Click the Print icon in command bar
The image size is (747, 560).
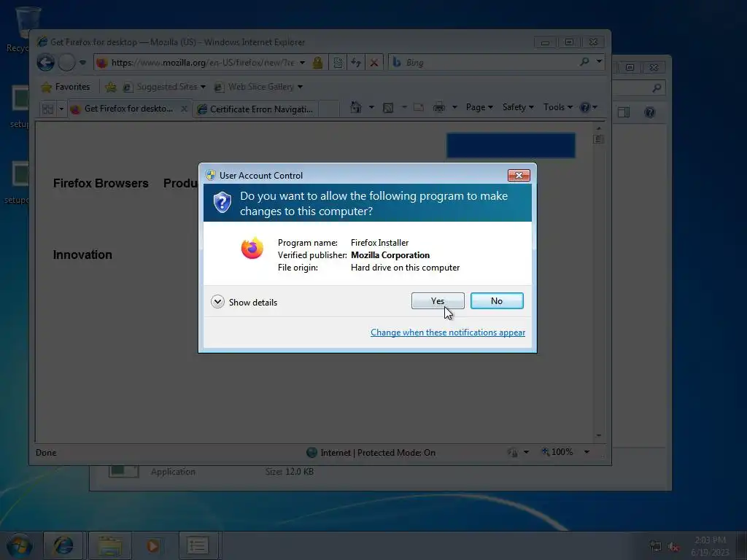click(x=438, y=107)
